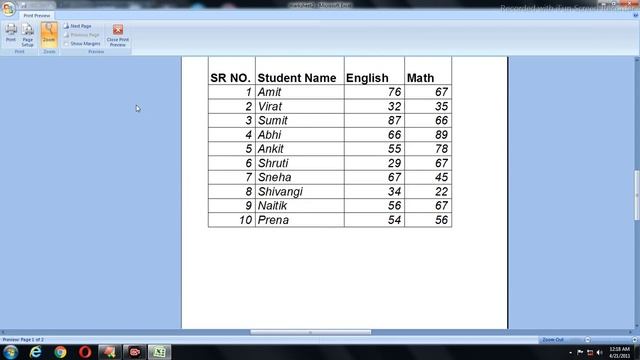
Task: Click the 'English' column header
Action: click(374, 71)
